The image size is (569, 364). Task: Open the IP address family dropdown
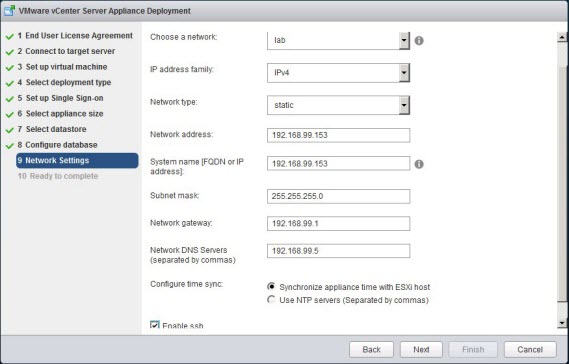pyautogui.click(x=404, y=73)
